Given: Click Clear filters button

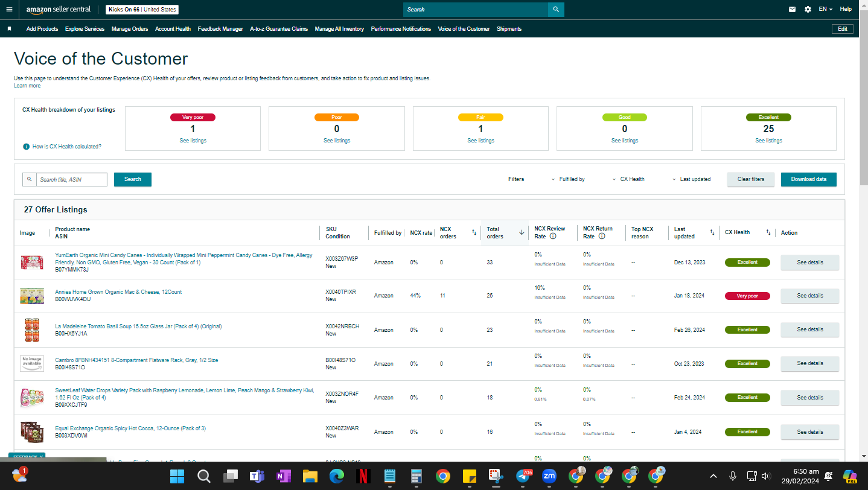Looking at the screenshot, I should [x=751, y=179].
